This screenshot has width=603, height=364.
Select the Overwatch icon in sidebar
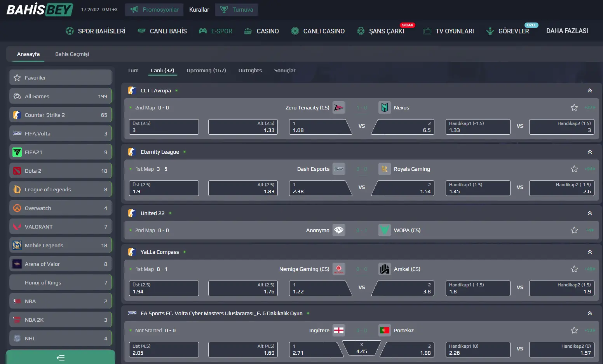click(17, 208)
